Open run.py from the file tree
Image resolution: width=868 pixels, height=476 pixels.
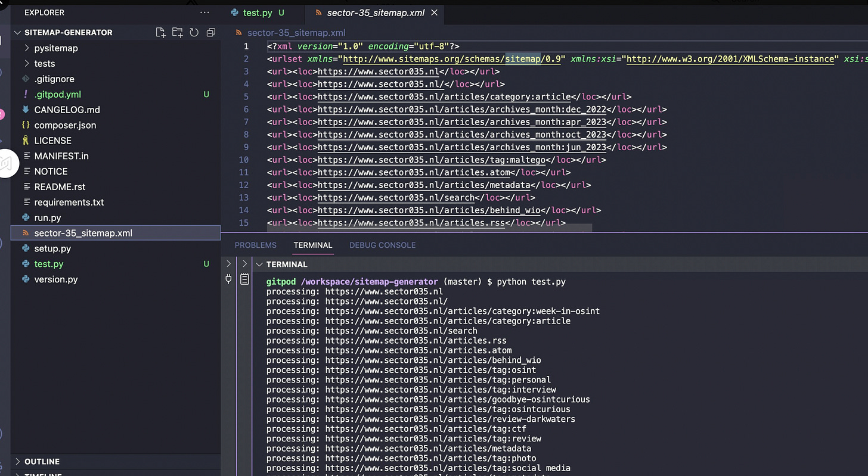tap(48, 218)
